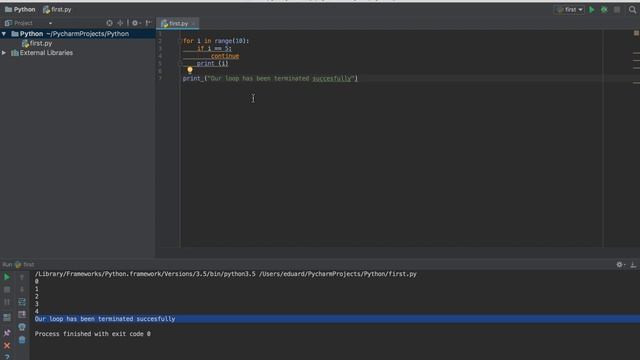The height and width of the screenshot is (360, 640).
Task: Click the Pause Output icon in Run panel
Action: [7, 302]
